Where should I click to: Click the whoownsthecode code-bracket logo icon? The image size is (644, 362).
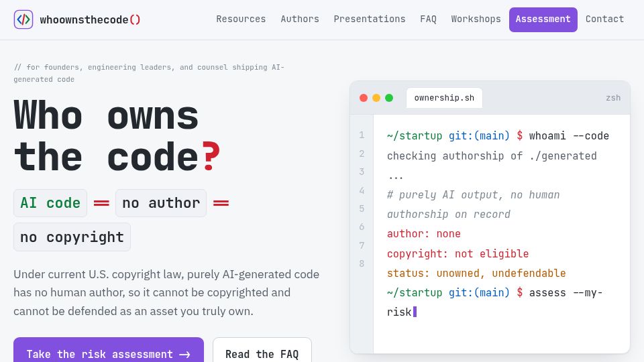(23, 19)
